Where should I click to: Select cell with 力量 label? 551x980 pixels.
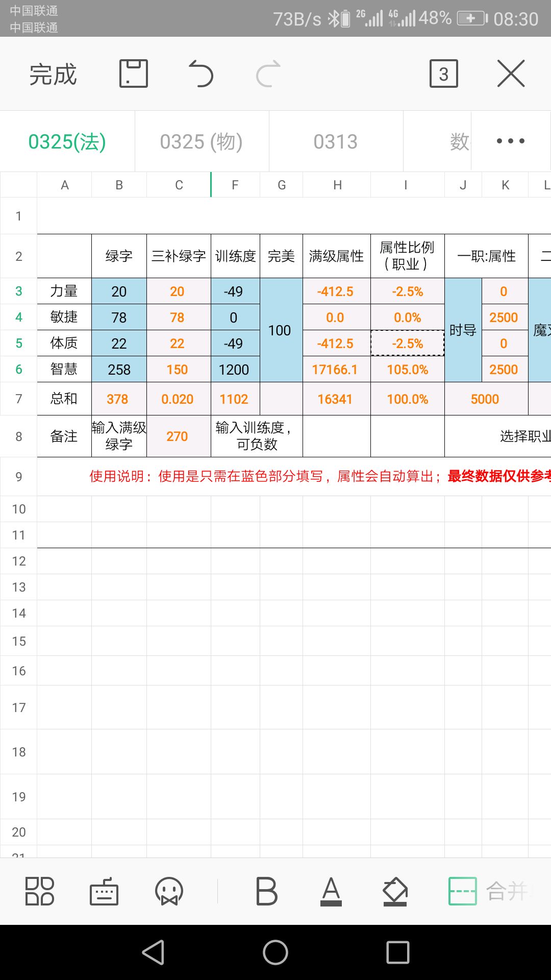pos(64,291)
